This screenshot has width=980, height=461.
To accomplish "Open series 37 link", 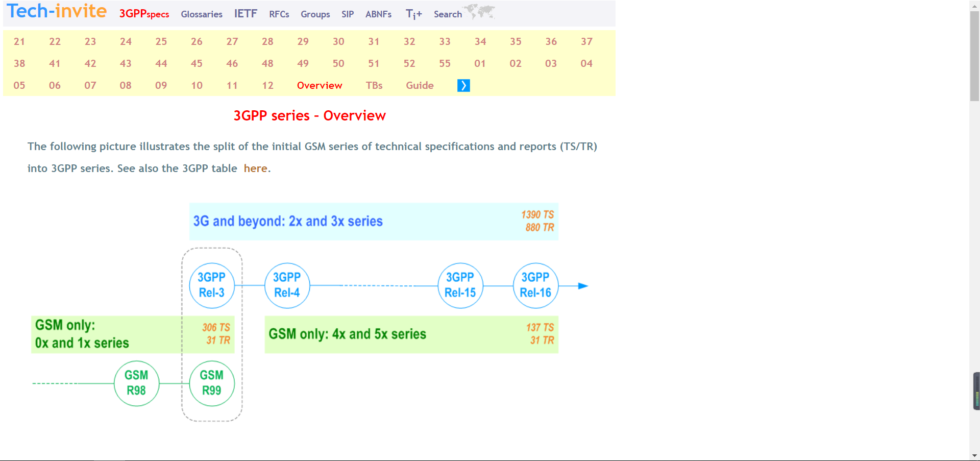I will click(586, 41).
